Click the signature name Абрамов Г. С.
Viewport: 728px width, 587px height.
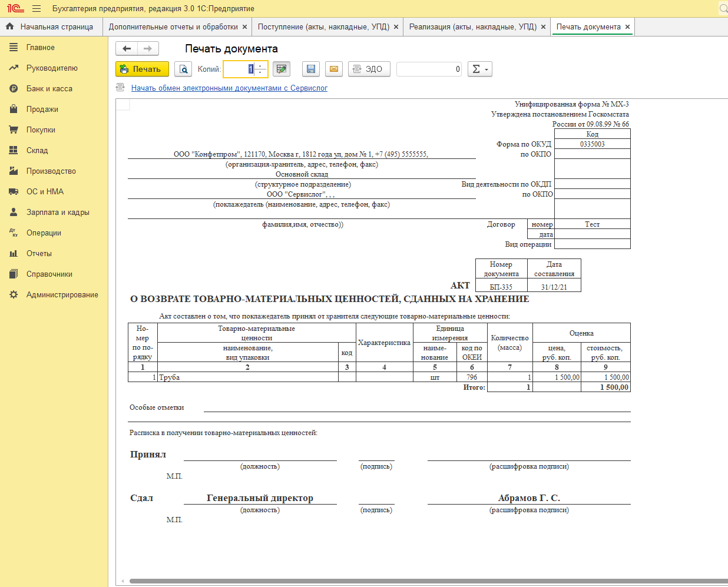(x=529, y=498)
